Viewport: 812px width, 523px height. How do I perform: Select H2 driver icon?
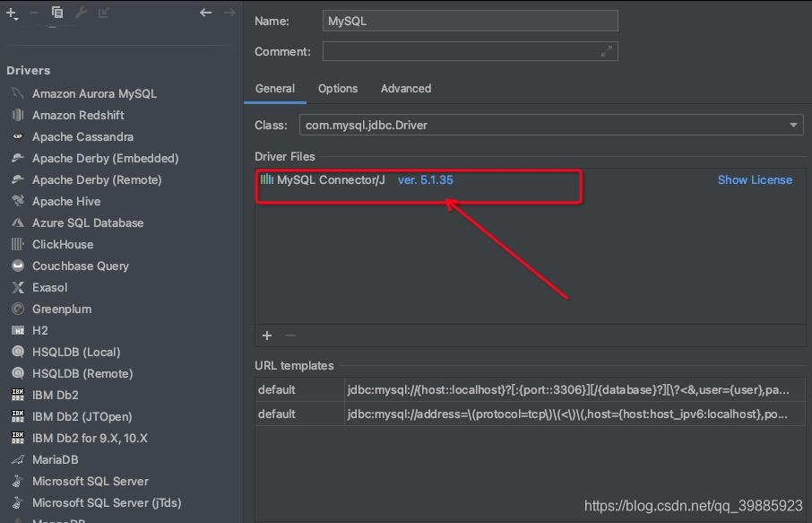pos(18,330)
